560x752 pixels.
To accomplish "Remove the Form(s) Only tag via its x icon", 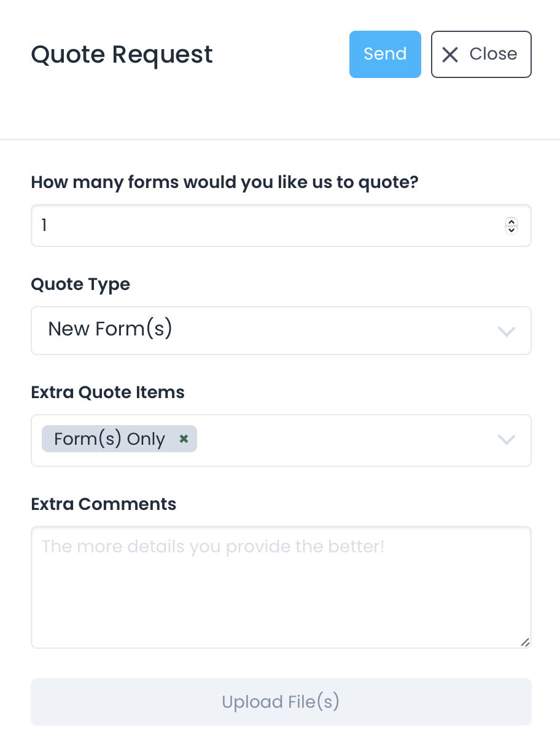I will click(183, 439).
